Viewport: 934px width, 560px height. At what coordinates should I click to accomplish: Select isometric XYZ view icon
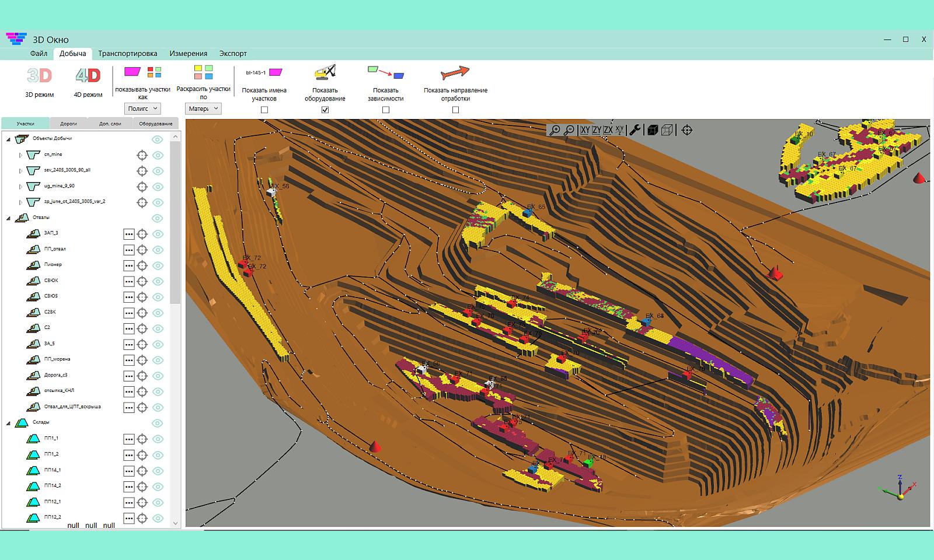(619, 130)
